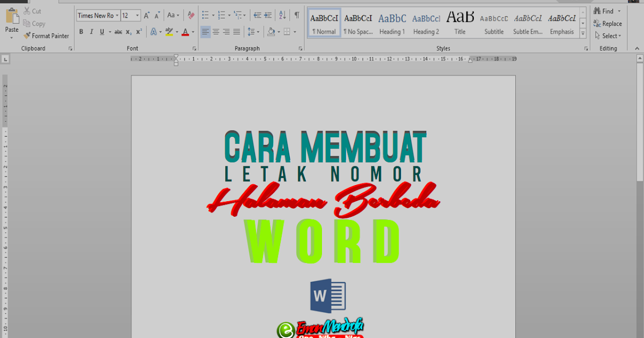Apply the Subtitle style
The height and width of the screenshot is (338, 644).
tap(494, 23)
